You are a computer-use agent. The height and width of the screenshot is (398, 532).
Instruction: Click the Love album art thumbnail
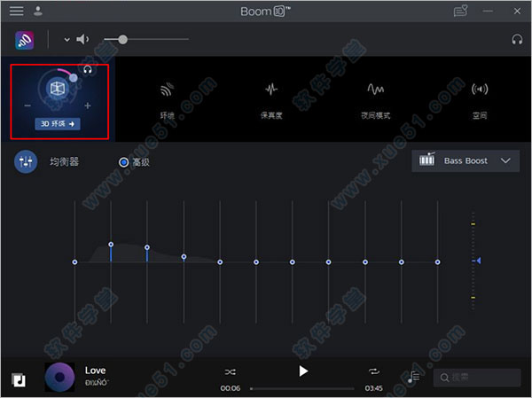pyautogui.click(x=59, y=377)
